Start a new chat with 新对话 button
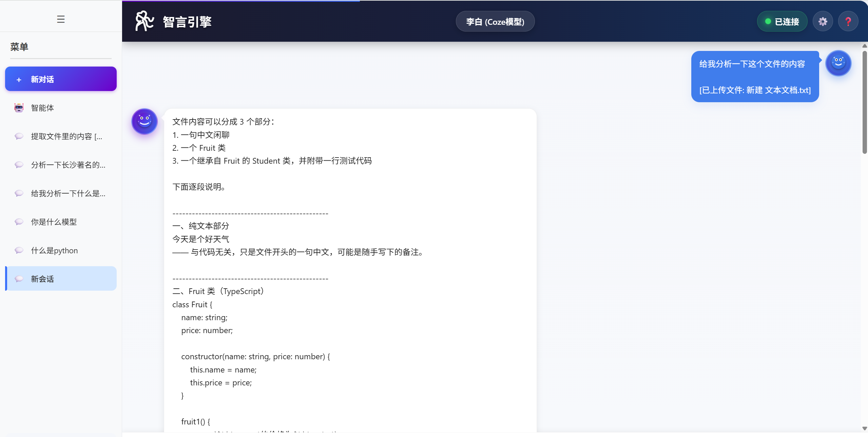Viewport: 868px width, 437px height. tap(61, 79)
